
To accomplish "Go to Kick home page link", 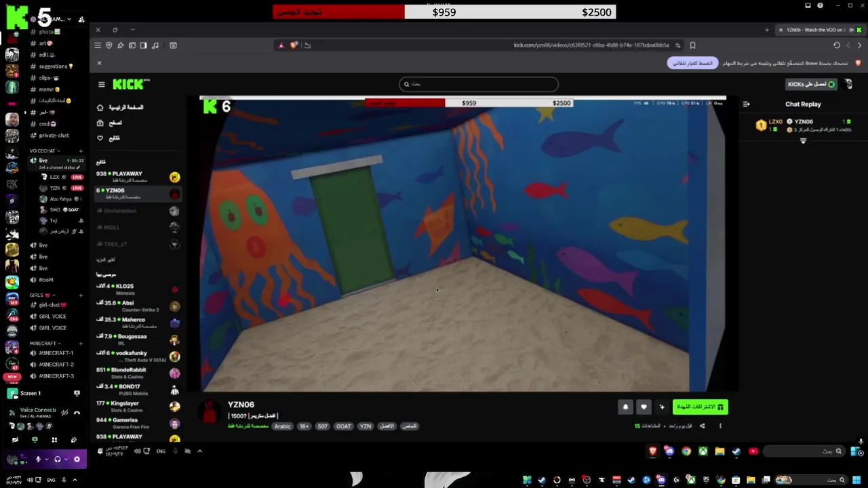I will (x=121, y=108).
